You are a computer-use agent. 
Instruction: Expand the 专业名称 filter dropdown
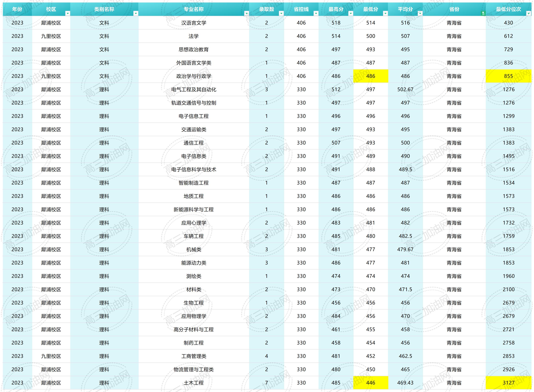247,13
